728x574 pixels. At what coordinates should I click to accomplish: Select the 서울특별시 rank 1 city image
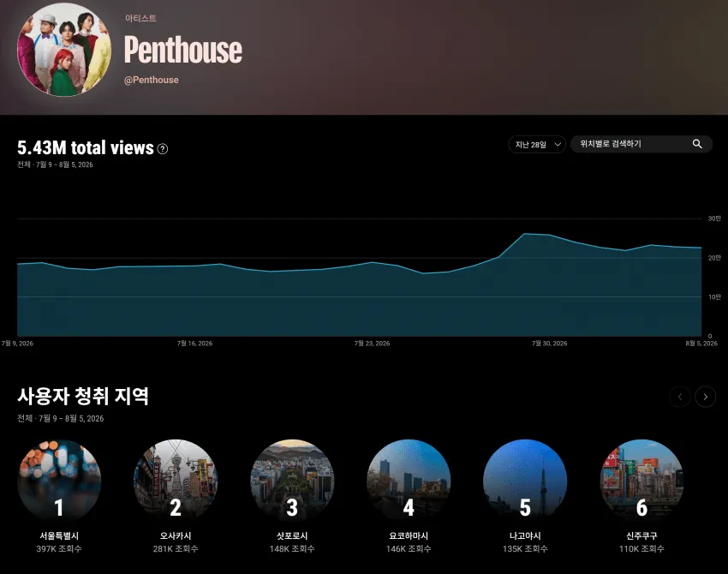59,481
